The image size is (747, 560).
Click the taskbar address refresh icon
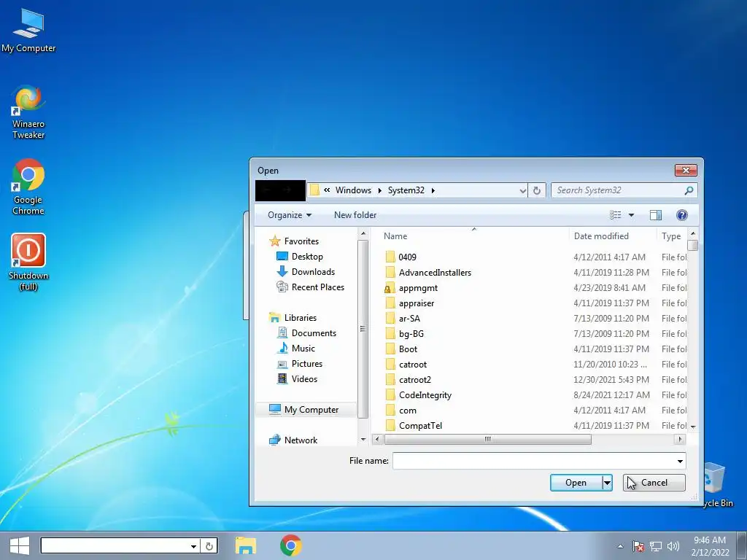pos(209,546)
